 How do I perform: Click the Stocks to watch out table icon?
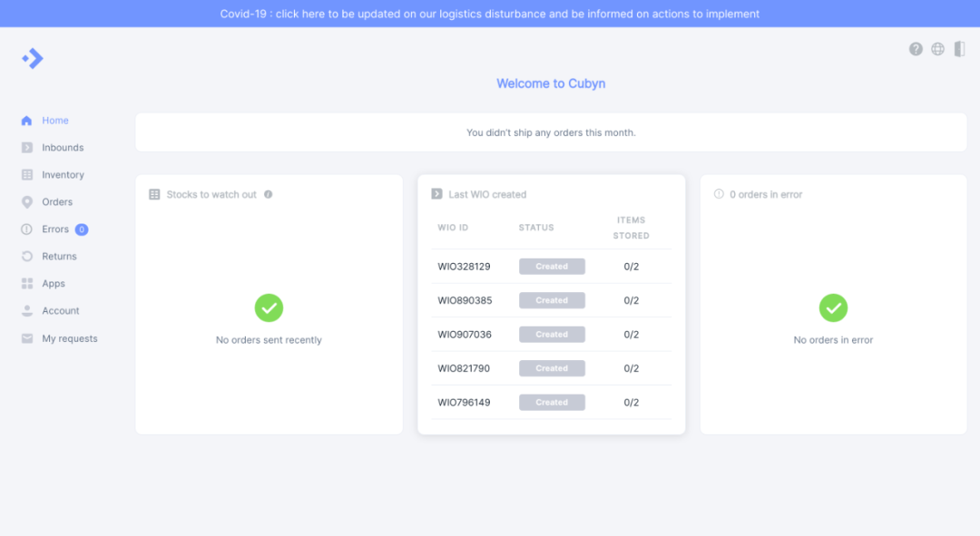click(154, 194)
